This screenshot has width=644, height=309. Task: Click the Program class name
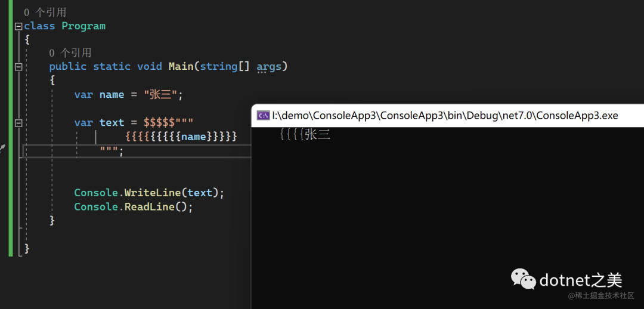coord(83,26)
